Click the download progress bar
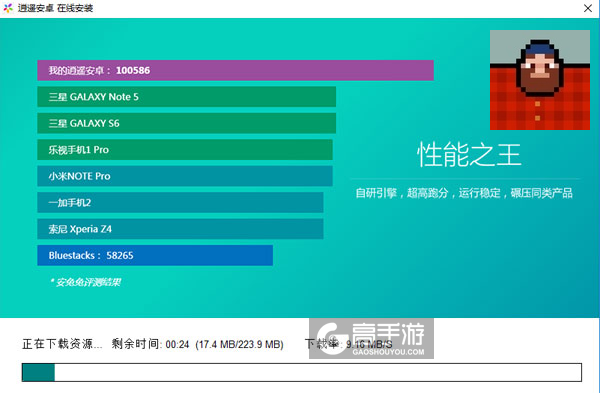This screenshot has width=600, height=393. pyautogui.click(x=302, y=373)
